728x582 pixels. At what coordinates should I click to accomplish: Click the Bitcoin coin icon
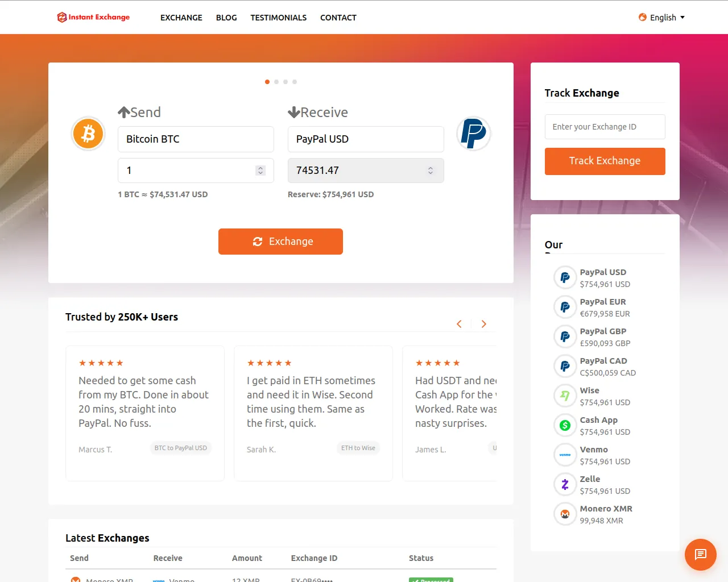(x=88, y=134)
